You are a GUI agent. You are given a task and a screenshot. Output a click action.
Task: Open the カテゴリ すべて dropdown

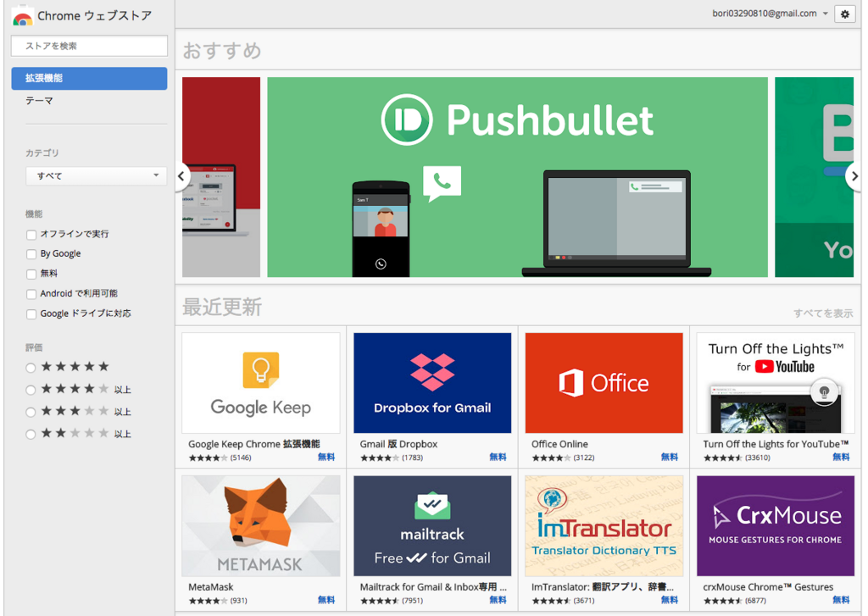point(97,176)
